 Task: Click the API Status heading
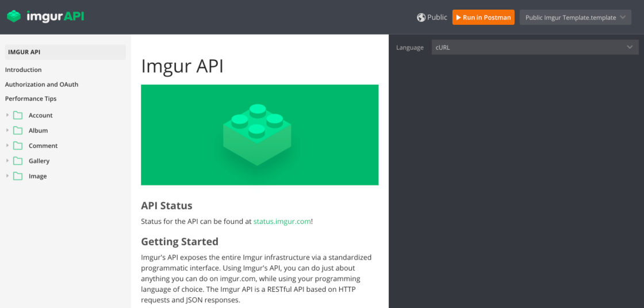click(166, 205)
